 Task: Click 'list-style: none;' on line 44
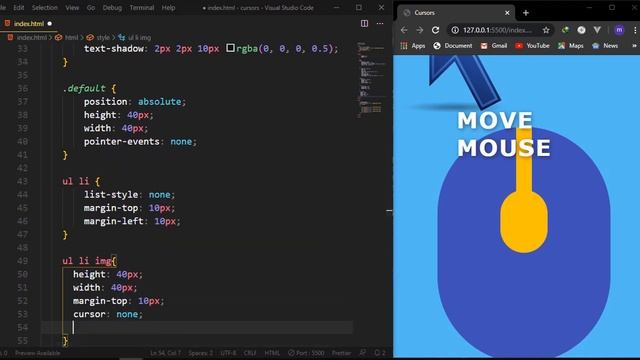[129, 195]
